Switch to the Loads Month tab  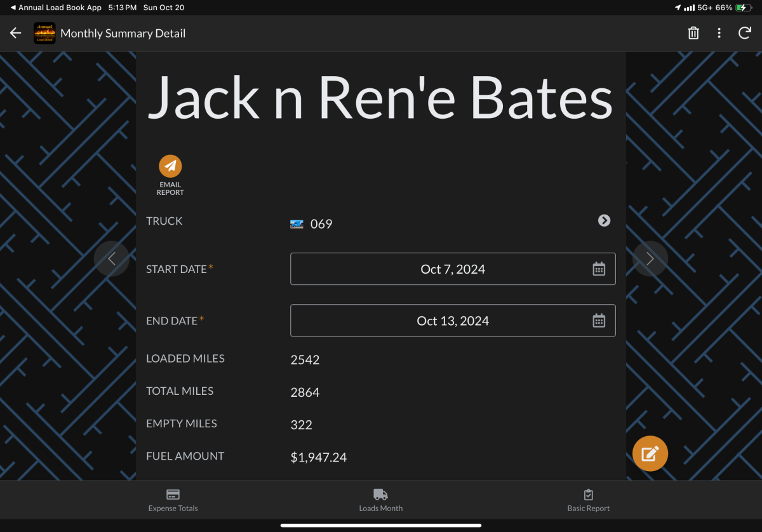click(x=380, y=500)
